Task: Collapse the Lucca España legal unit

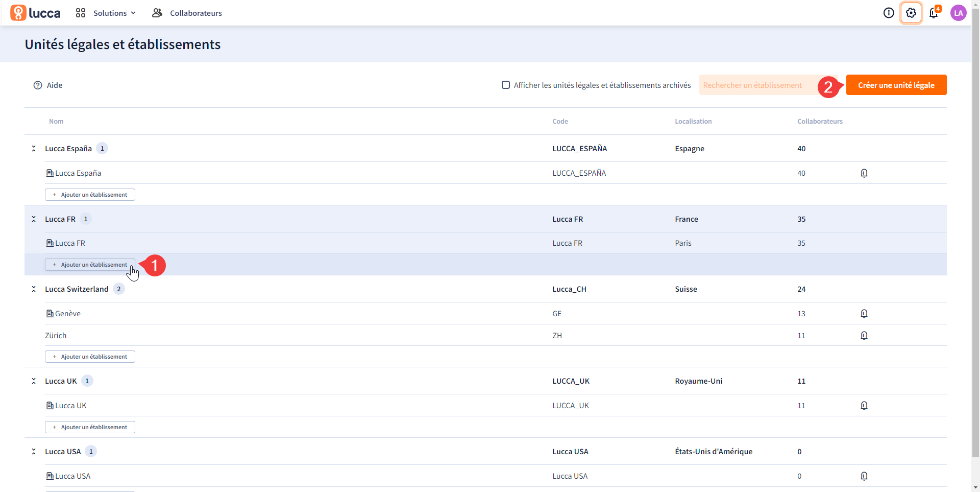Action: tap(34, 149)
